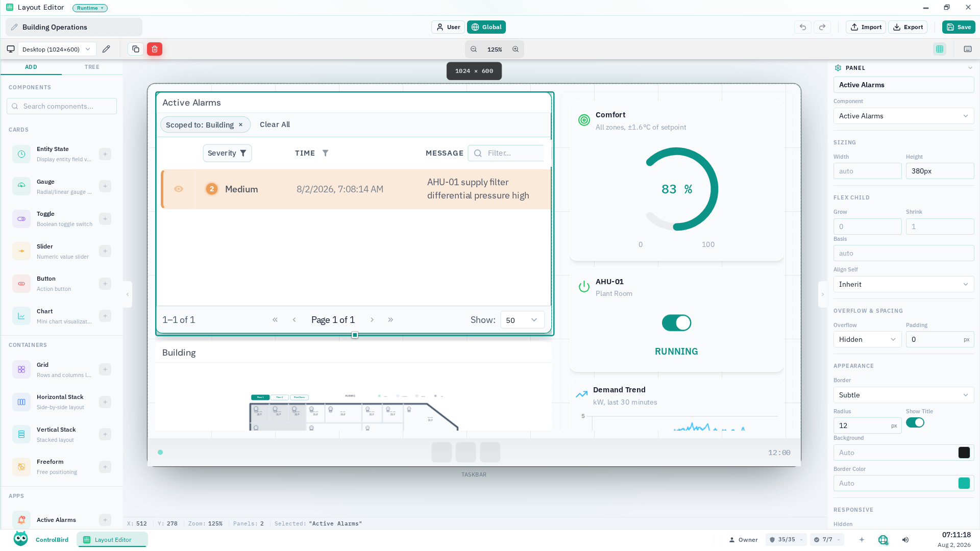Switch to the ADD tab
Viewport: 980px width, 551px height.
click(31, 67)
